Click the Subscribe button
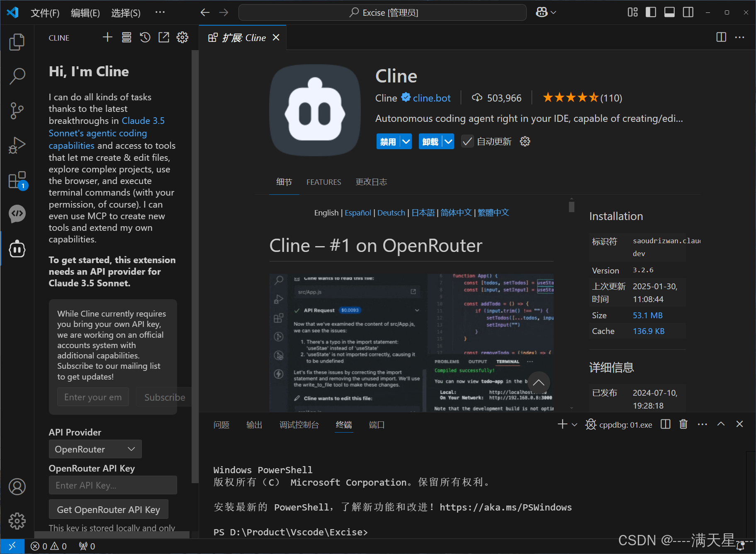This screenshot has height=554, width=756. click(165, 397)
